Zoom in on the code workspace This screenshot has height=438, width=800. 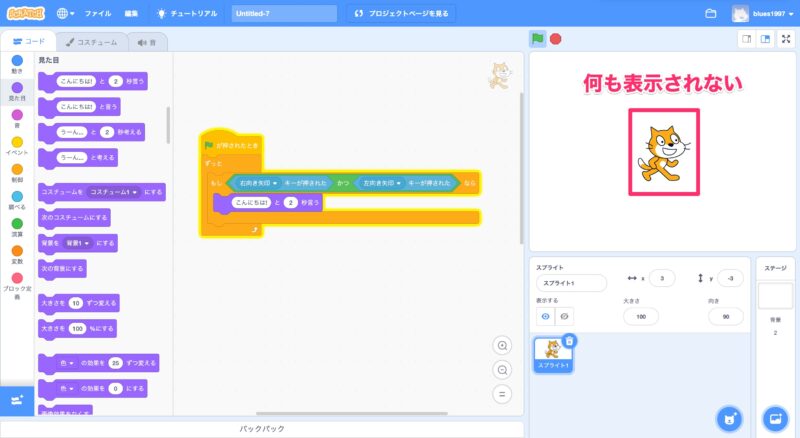click(x=503, y=346)
